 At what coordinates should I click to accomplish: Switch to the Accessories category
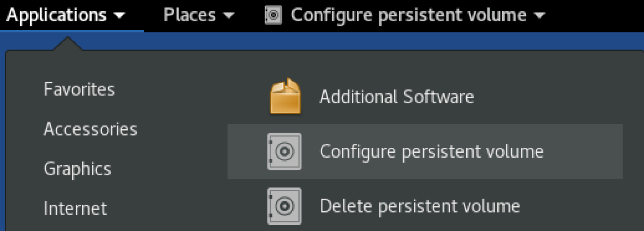pos(90,129)
